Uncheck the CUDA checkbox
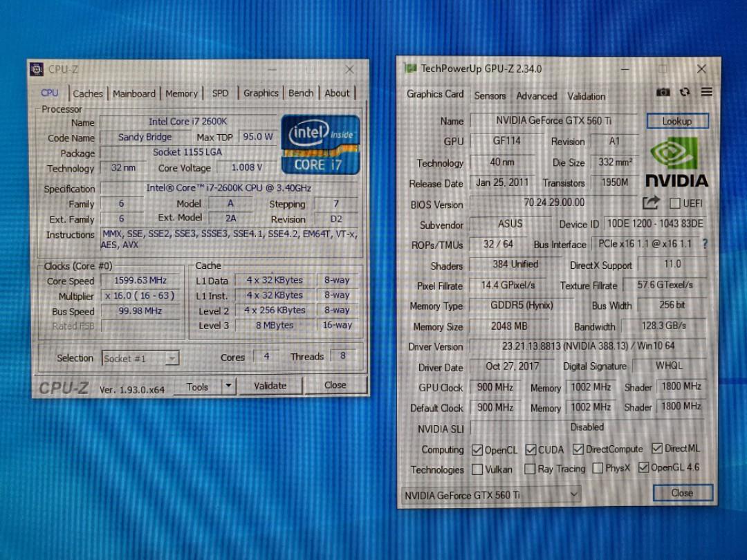 (531, 449)
